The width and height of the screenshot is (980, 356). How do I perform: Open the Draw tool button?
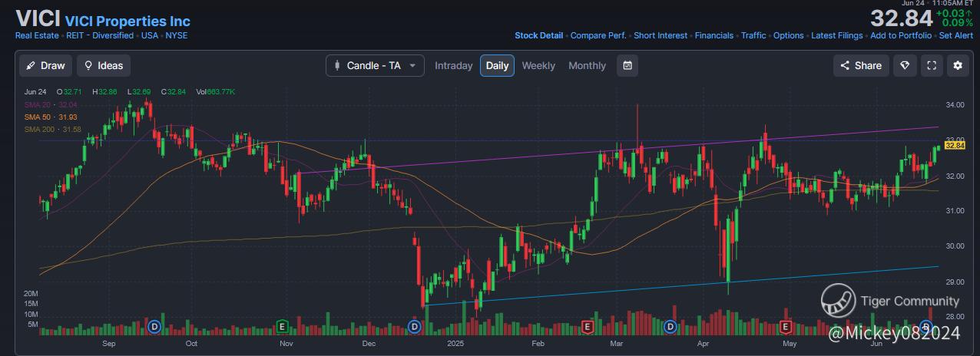(x=46, y=65)
